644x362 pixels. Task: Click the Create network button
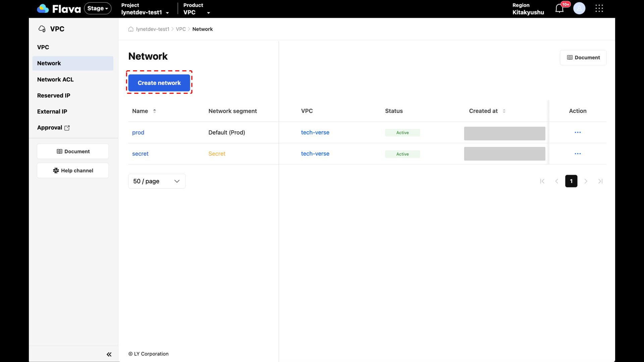[159, 83]
